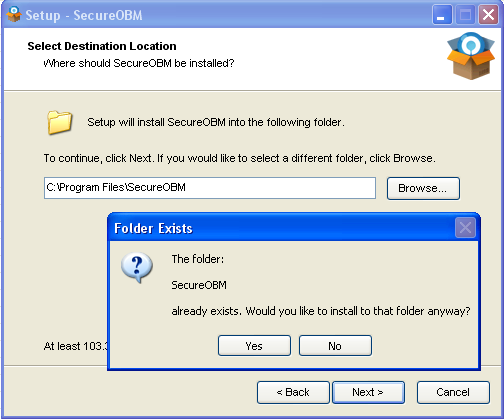This screenshot has height=420, width=504.
Task: Go to previous step with Back button
Action: [293, 392]
